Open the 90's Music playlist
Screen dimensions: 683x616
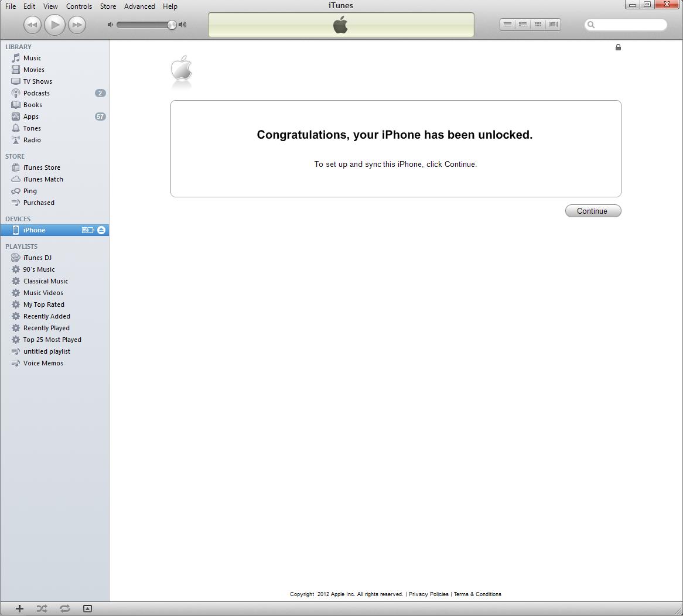[x=54, y=269]
